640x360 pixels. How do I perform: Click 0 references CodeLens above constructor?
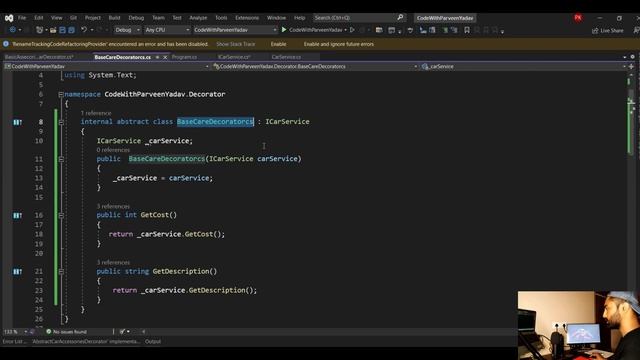click(x=113, y=150)
